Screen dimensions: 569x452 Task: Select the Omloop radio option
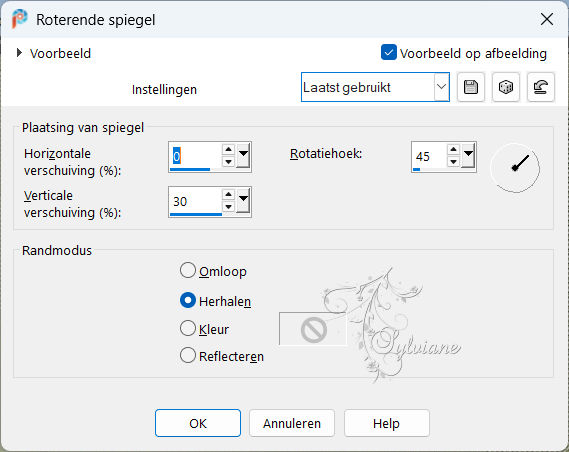(188, 271)
